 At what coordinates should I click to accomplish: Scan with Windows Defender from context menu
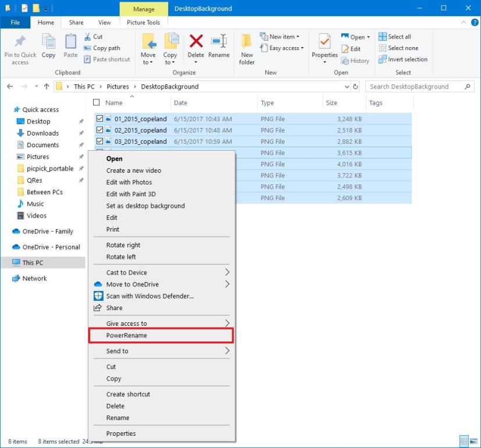tap(149, 296)
